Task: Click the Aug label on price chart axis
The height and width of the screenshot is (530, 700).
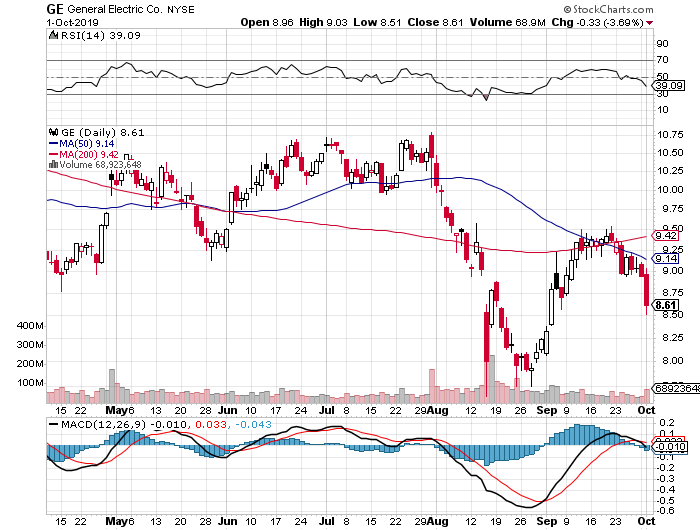Action: pos(438,410)
